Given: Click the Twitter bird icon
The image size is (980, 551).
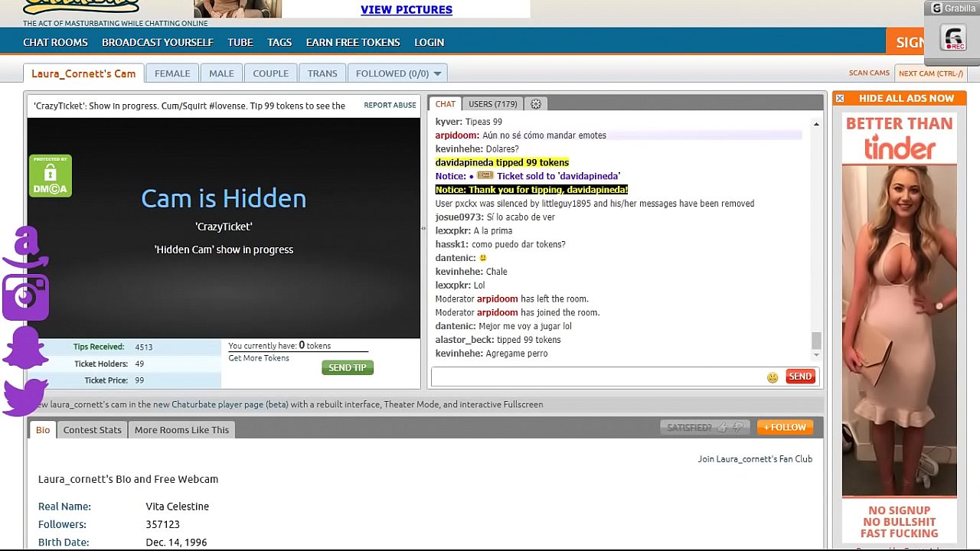Looking at the screenshot, I should point(26,396).
